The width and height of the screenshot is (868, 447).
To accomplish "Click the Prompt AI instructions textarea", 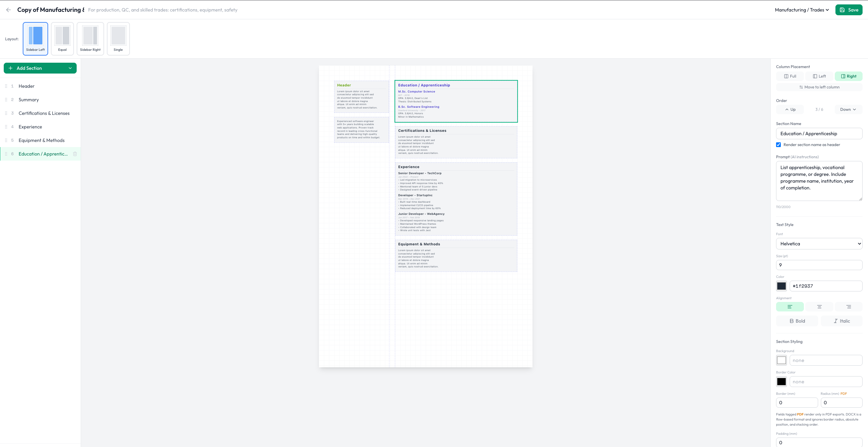I will (x=819, y=181).
